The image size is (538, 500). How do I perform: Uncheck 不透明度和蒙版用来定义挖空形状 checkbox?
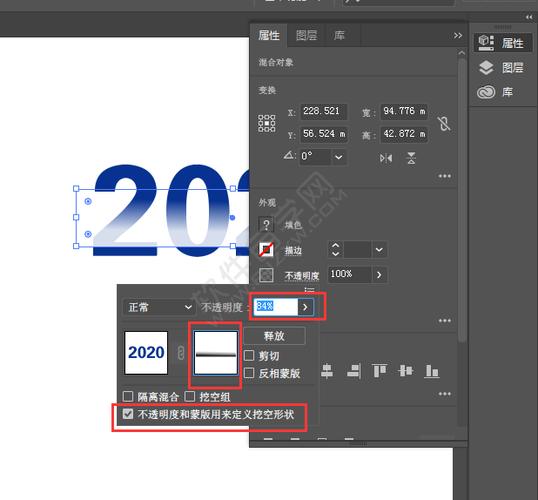(x=128, y=414)
